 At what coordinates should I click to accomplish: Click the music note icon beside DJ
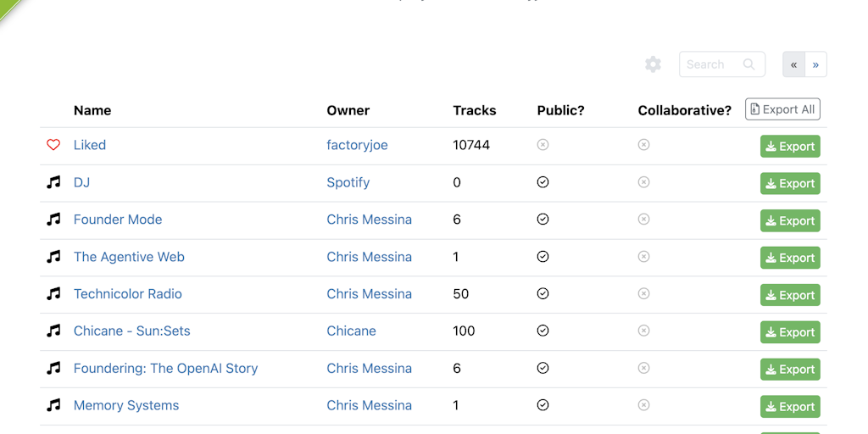tap(53, 182)
